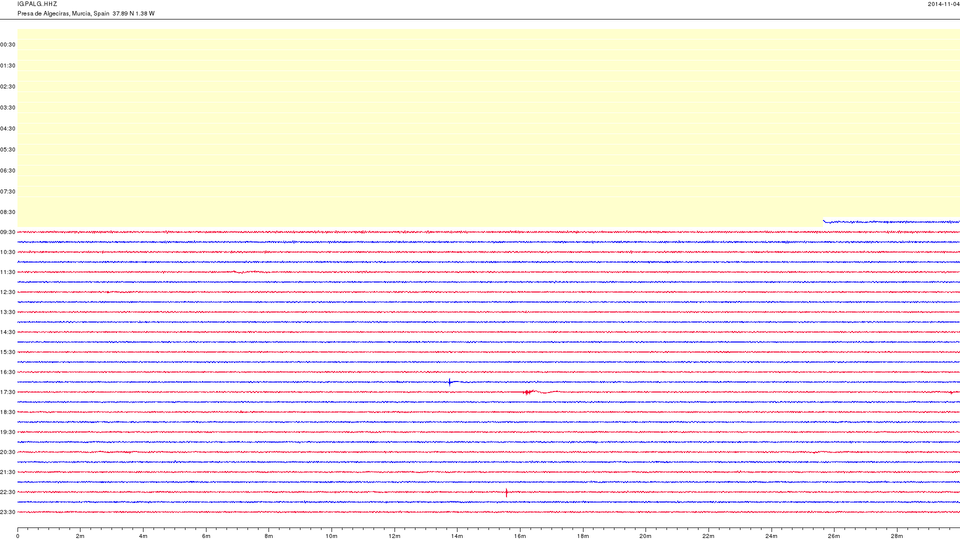Select the 19:30 time label
This screenshot has height=540, width=960.
(x=8, y=432)
